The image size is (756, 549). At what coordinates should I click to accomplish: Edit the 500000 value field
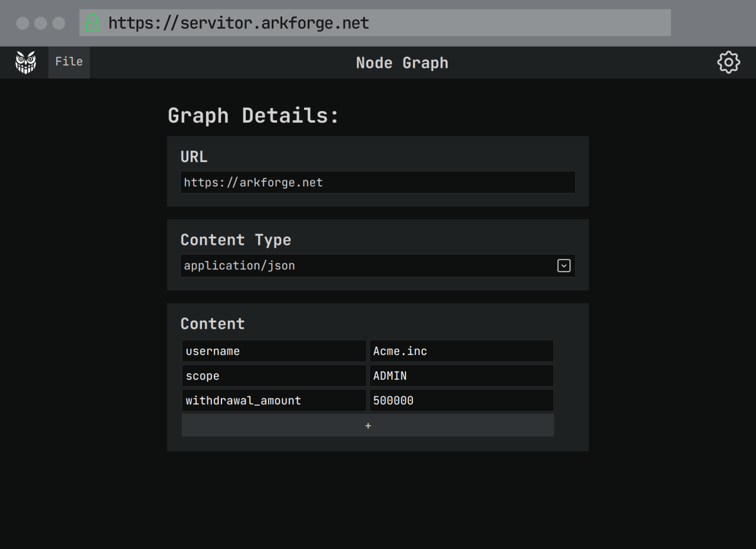[461, 400]
